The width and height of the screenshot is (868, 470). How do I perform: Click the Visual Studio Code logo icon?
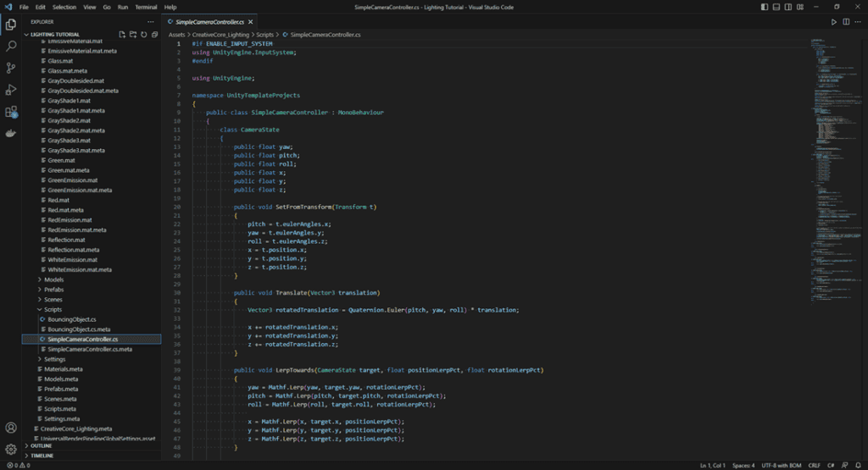[x=8, y=7]
